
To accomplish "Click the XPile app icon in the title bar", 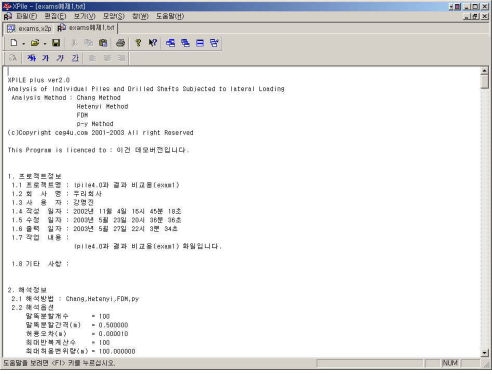I will [x=7, y=6].
